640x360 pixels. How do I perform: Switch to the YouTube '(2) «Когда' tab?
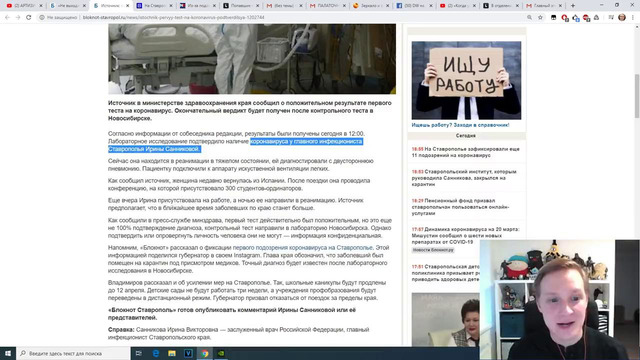(x=458, y=6)
